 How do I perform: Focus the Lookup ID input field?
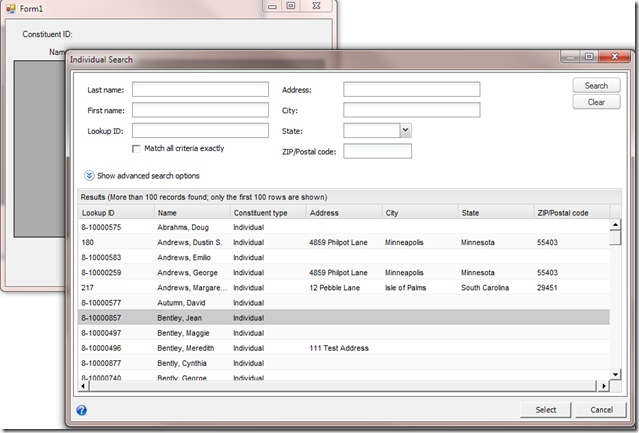[200, 130]
